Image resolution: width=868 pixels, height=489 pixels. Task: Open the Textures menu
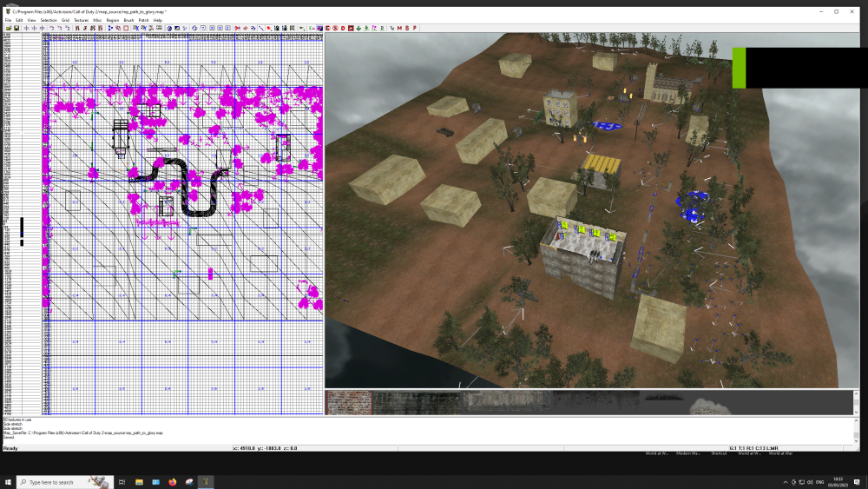pos(81,20)
